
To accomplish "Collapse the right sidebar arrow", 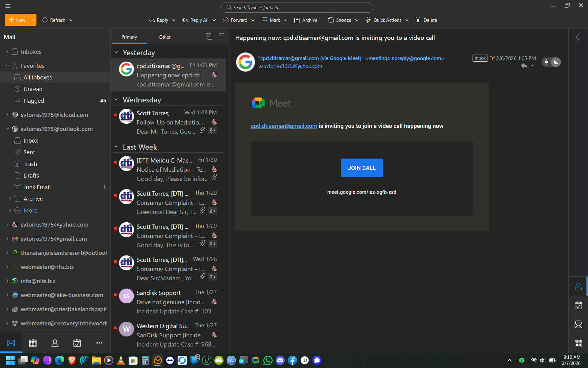I will (577, 37).
